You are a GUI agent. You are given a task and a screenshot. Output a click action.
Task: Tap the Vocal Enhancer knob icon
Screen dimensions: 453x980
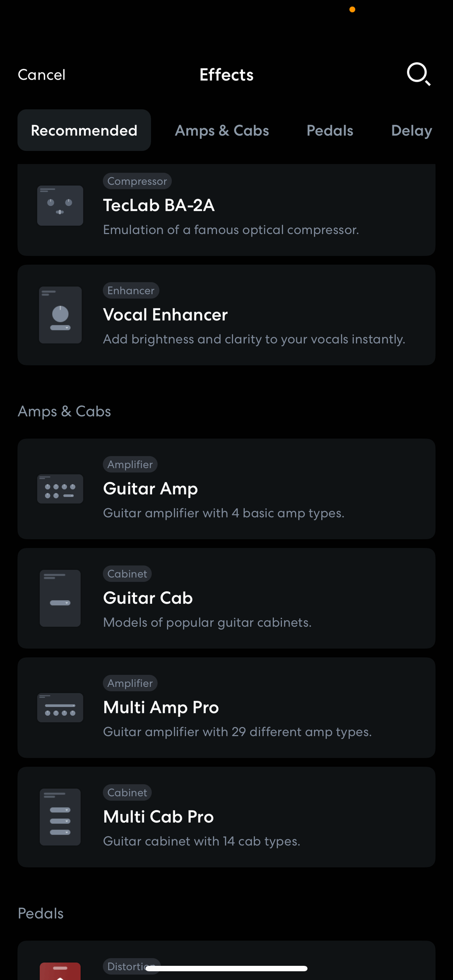tap(60, 315)
